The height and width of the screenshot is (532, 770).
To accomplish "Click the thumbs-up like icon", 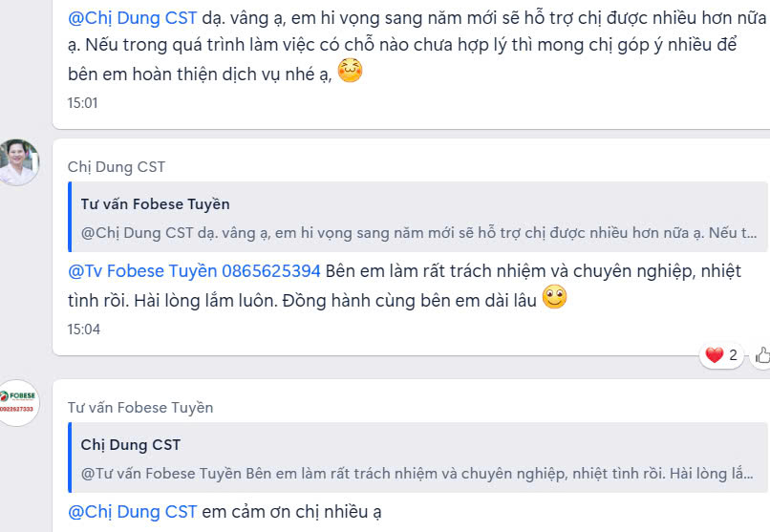I will [762, 355].
